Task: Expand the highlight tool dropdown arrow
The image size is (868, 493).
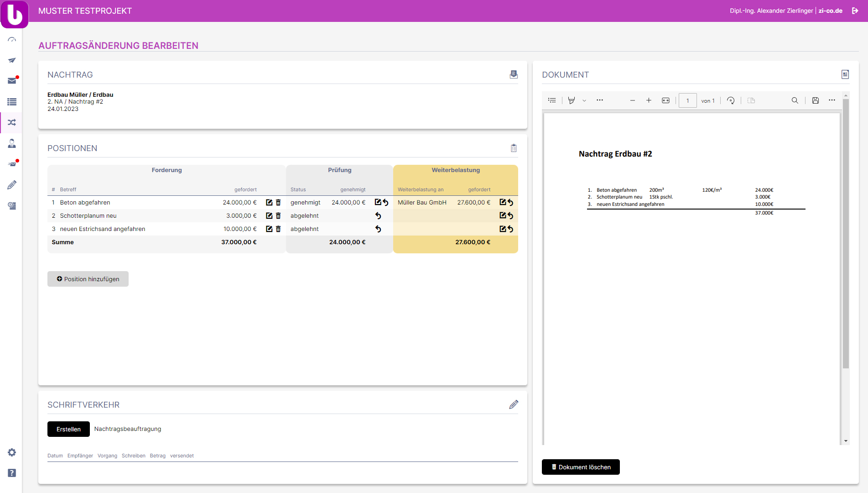Action: point(584,100)
